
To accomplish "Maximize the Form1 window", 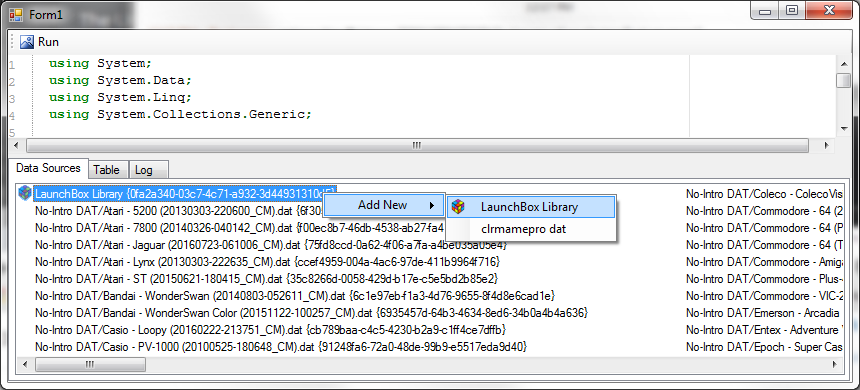I will (791, 10).
